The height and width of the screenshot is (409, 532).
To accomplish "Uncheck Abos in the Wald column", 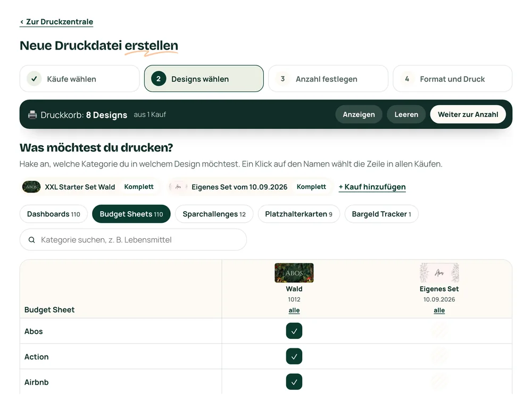I will click(294, 331).
